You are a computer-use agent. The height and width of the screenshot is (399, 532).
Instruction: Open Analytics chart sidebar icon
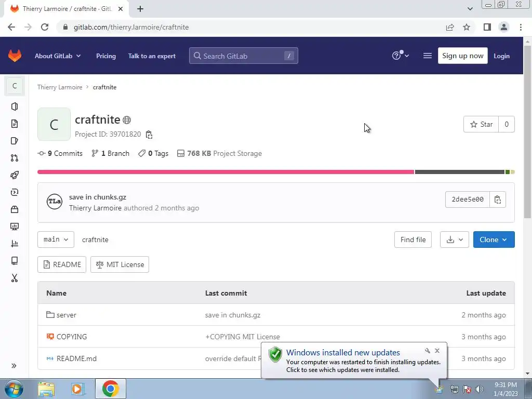click(14, 243)
